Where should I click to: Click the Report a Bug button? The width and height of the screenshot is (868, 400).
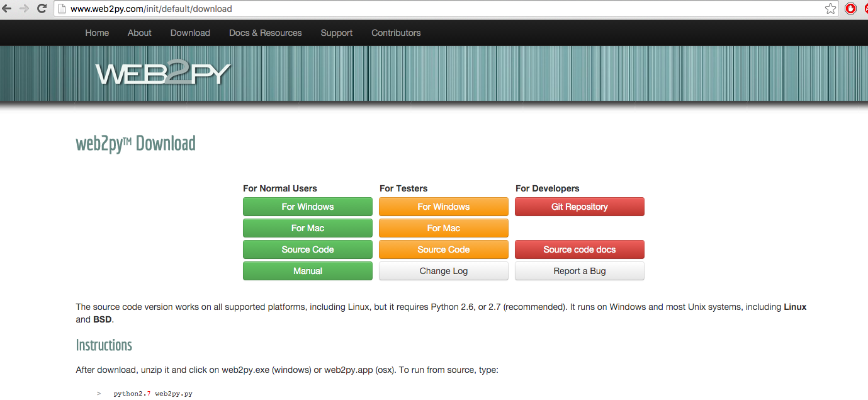(579, 271)
